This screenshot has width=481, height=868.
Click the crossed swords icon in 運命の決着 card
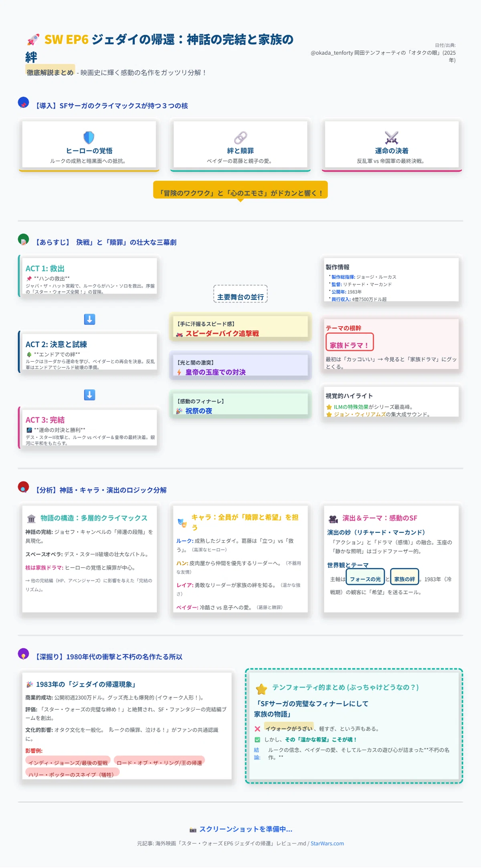tap(392, 138)
